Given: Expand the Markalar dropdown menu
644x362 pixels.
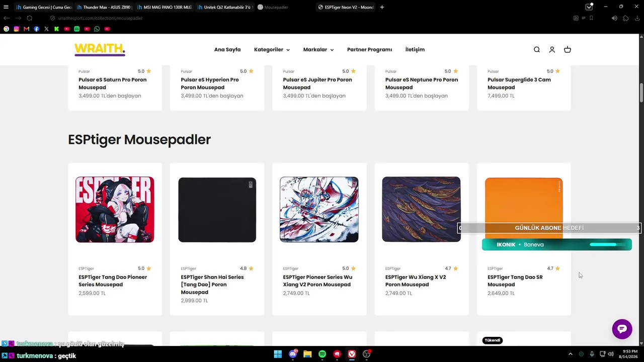Looking at the screenshot, I should 318,50.
